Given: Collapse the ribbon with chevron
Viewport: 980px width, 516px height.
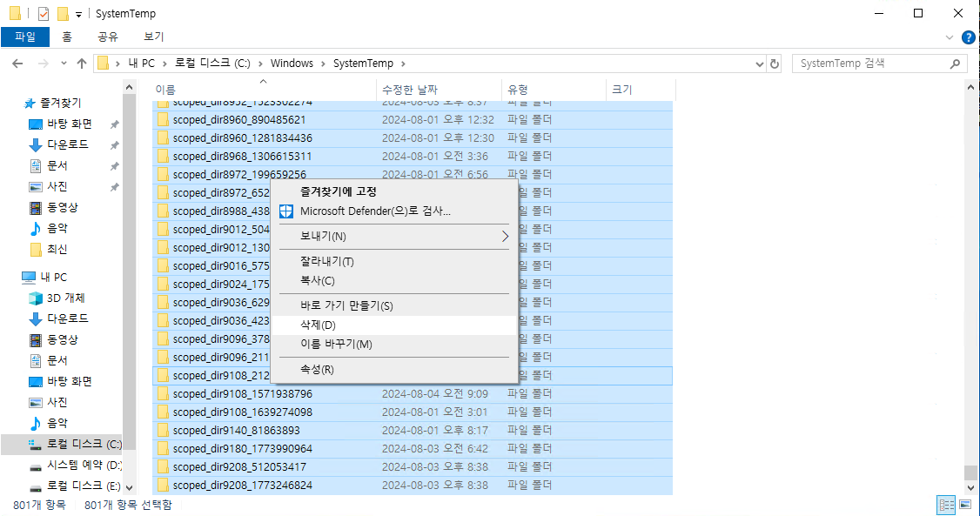Looking at the screenshot, I should coord(950,37).
